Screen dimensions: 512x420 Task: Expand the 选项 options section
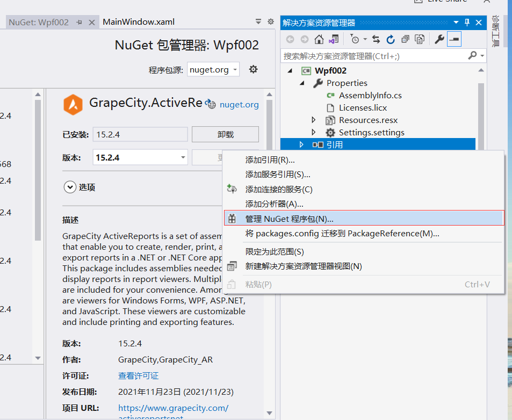point(70,187)
